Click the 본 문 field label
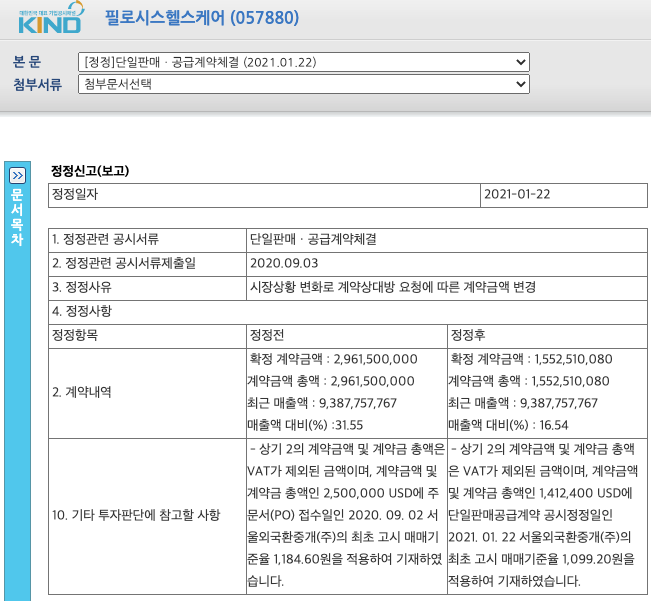The width and height of the screenshot is (651, 601). coord(27,62)
